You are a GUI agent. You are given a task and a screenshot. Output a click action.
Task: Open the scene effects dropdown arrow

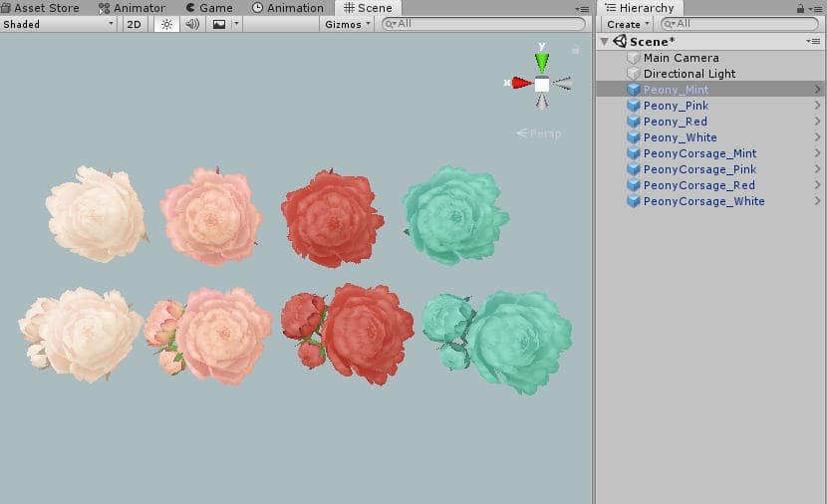[x=236, y=24]
